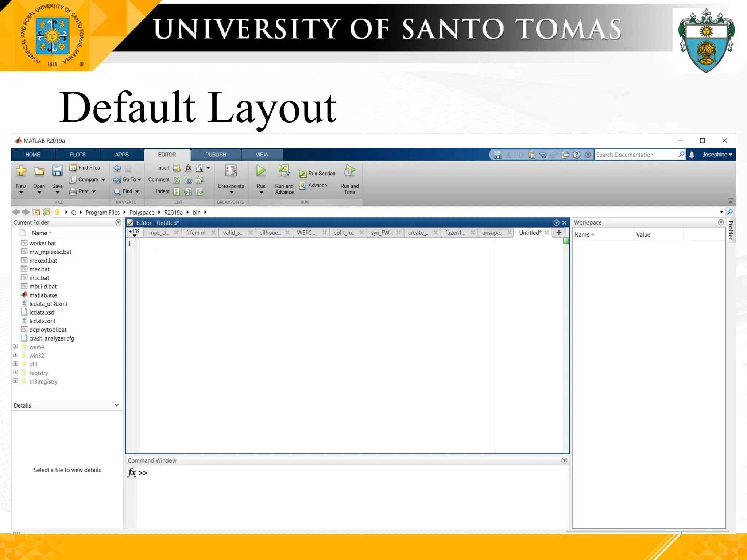The width and height of the screenshot is (747, 560).
Task: Click the Insert function fx icon
Action: click(188, 168)
